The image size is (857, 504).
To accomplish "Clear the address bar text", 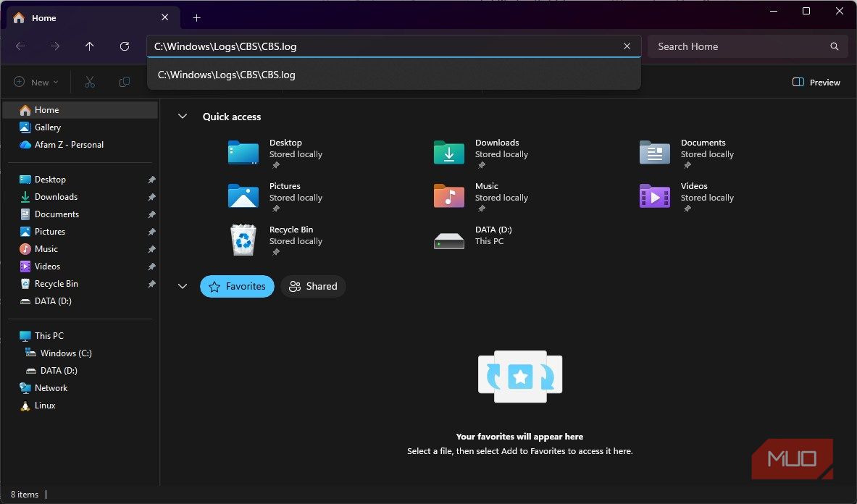I will click(x=627, y=46).
